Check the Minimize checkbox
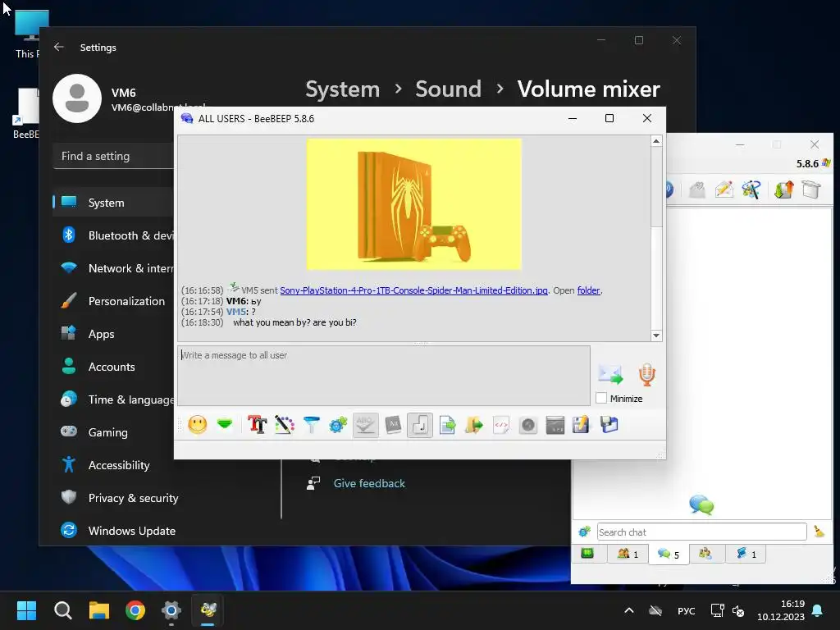 click(x=601, y=398)
